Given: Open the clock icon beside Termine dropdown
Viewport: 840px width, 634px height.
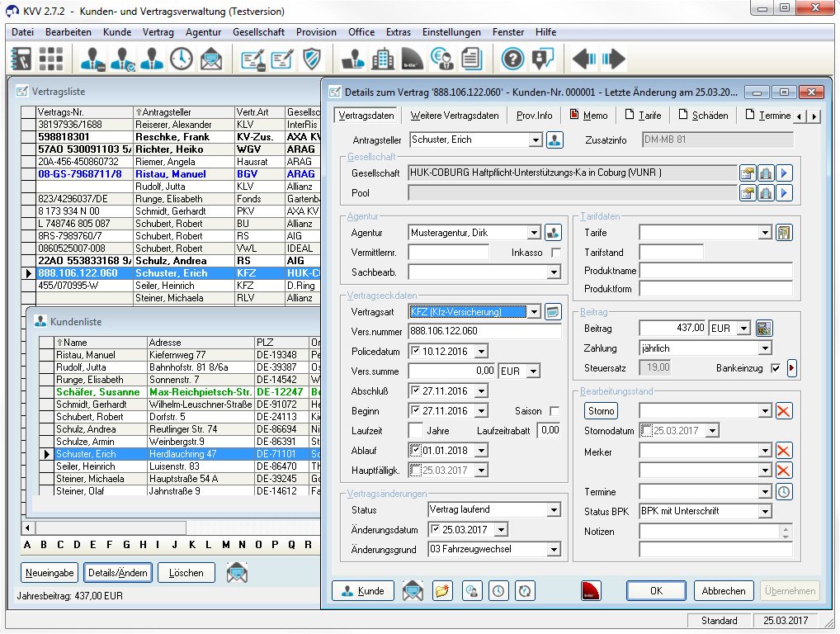Looking at the screenshot, I should [x=784, y=492].
